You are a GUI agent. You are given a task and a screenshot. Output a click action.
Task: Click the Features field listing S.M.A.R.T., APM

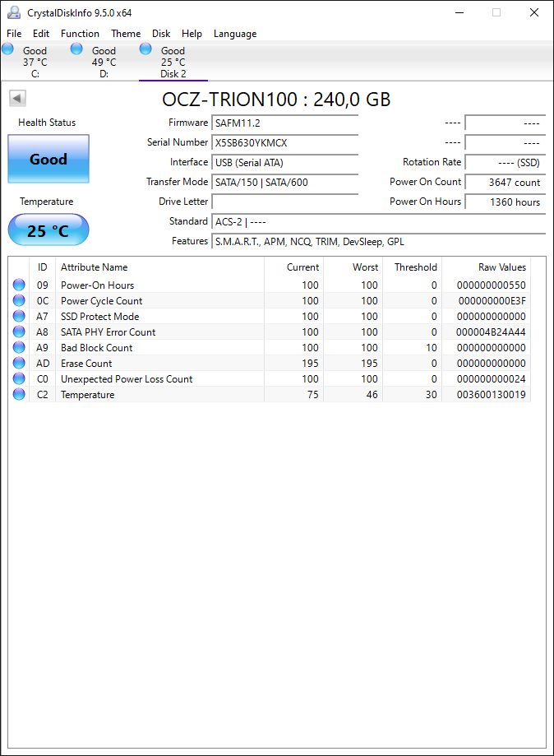tap(378, 242)
